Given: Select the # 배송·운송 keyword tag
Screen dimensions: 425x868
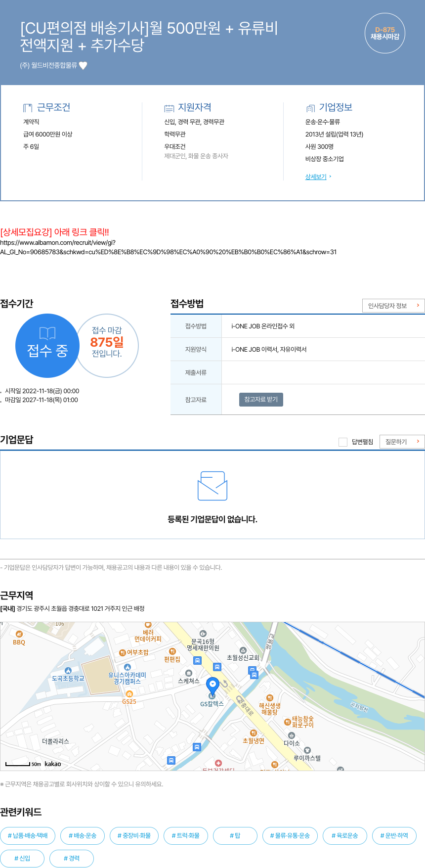Looking at the screenshot, I should 83,836.
